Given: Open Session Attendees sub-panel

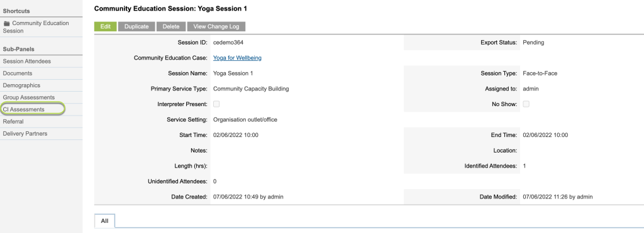Looking at the screenshot, I should (26, 61).
